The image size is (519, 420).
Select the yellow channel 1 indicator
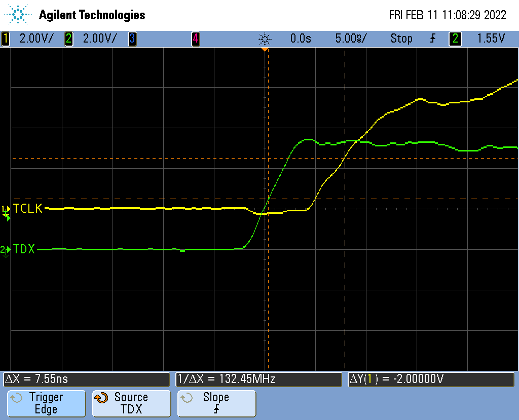pos(6,39)
